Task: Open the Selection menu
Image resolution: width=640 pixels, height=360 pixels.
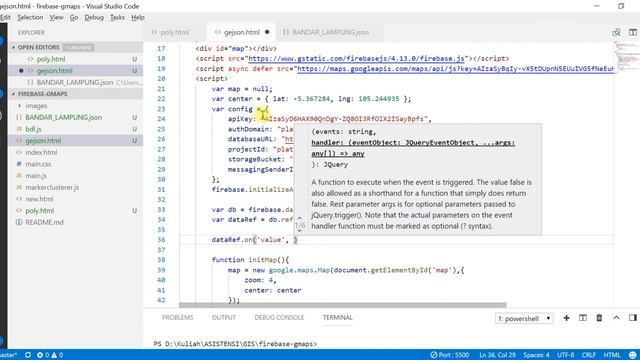Action: point(30,17)
